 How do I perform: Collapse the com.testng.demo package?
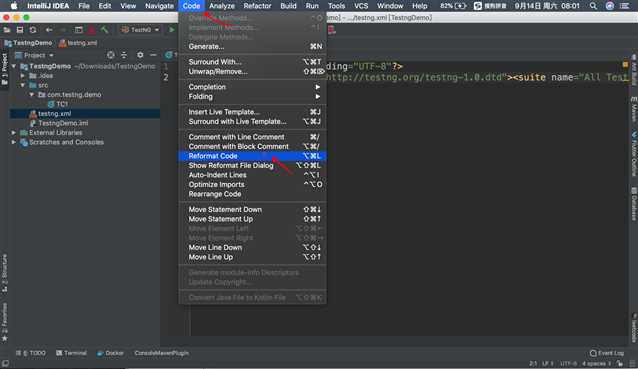[32, 95]
